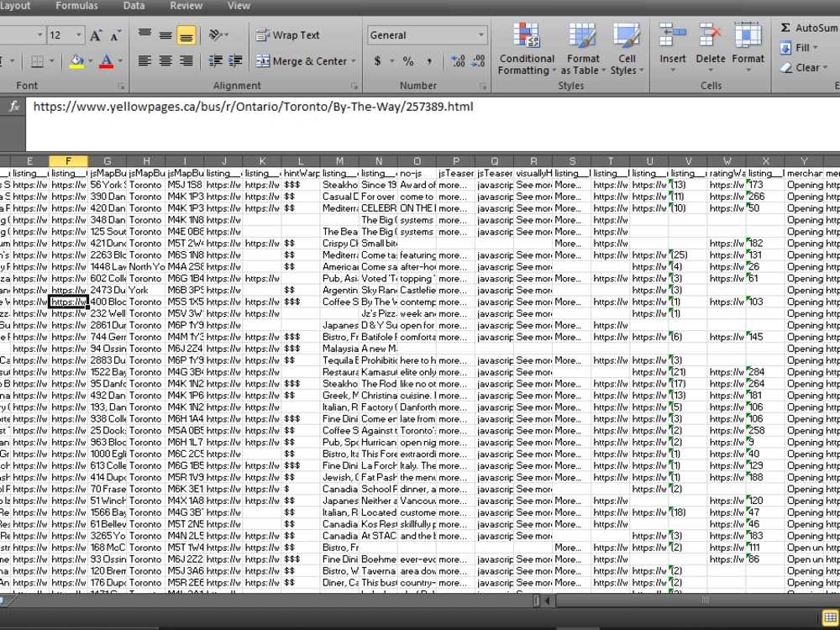Open the Review ribbon tab
The width and height of the screenshot is (840, 630).
tap(186, 5)
